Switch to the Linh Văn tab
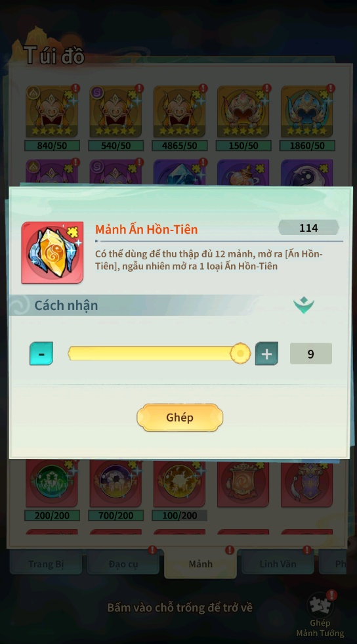 278,564
